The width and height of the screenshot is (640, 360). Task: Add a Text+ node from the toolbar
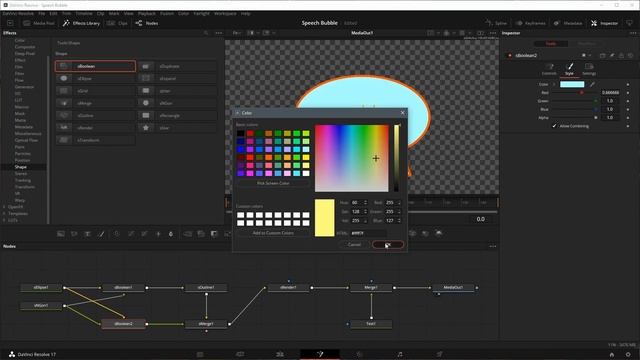(87, 234)
